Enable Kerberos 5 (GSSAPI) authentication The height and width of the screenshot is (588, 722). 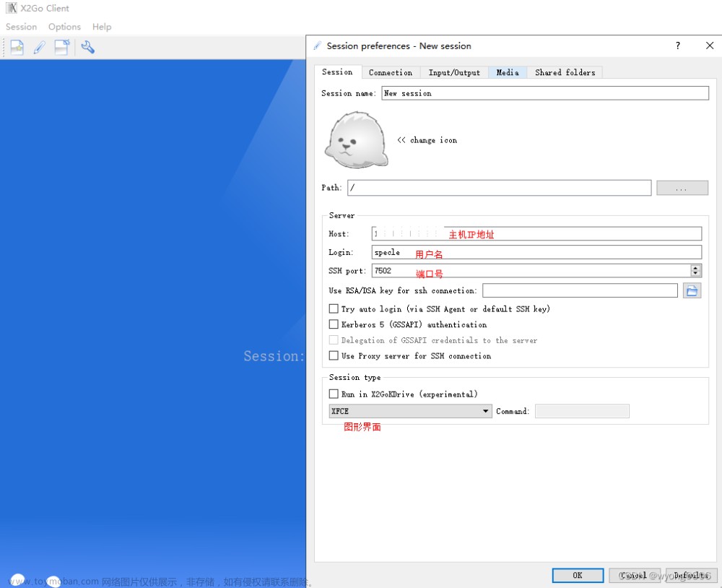point(334,324)
